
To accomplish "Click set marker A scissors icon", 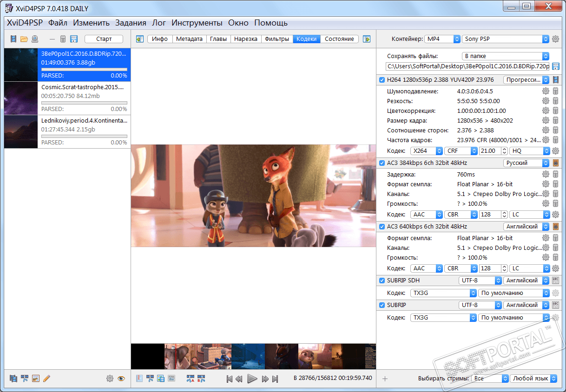I will [190, 379].
